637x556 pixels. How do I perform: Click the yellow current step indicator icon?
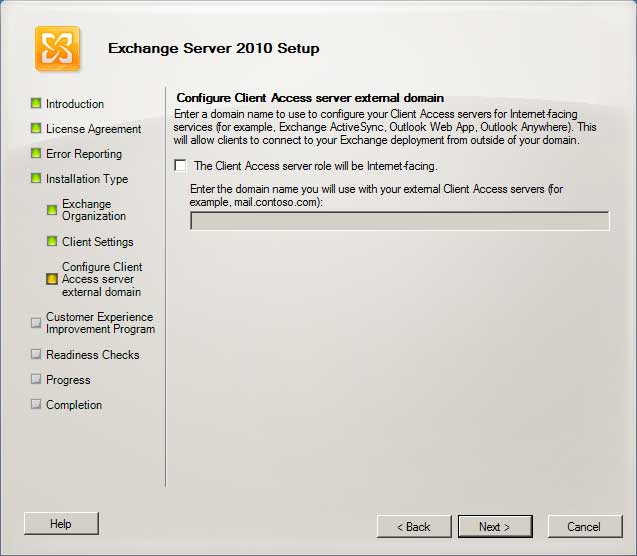click(x=52, y=279)
